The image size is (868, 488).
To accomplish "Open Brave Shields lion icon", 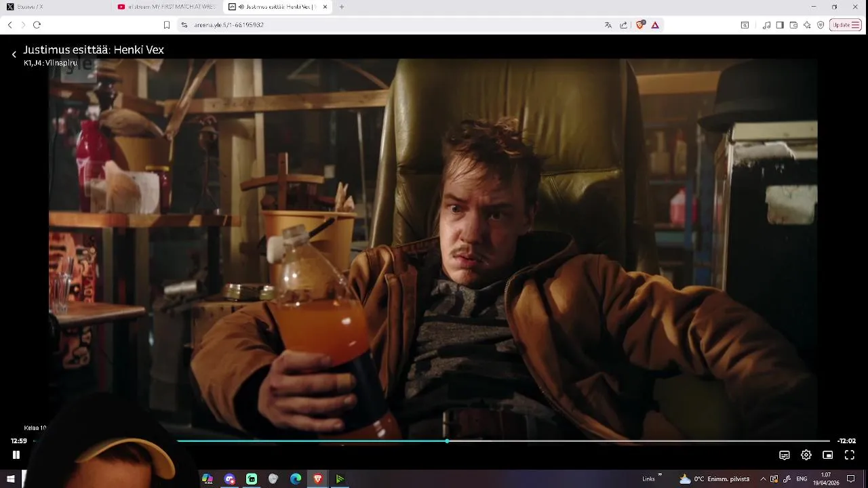I will (x=640, y=25).
